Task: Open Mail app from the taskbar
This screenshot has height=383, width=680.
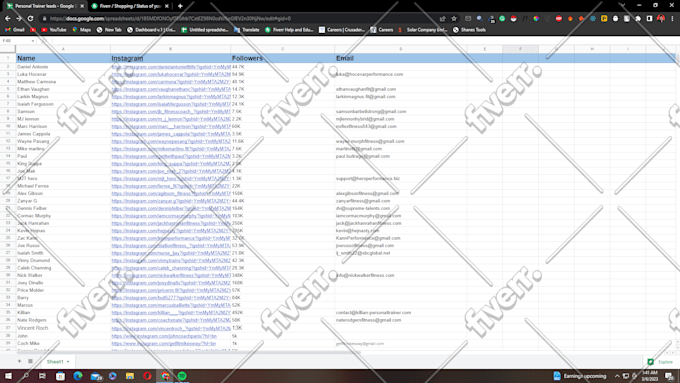Action: click(x=95, y=376)
